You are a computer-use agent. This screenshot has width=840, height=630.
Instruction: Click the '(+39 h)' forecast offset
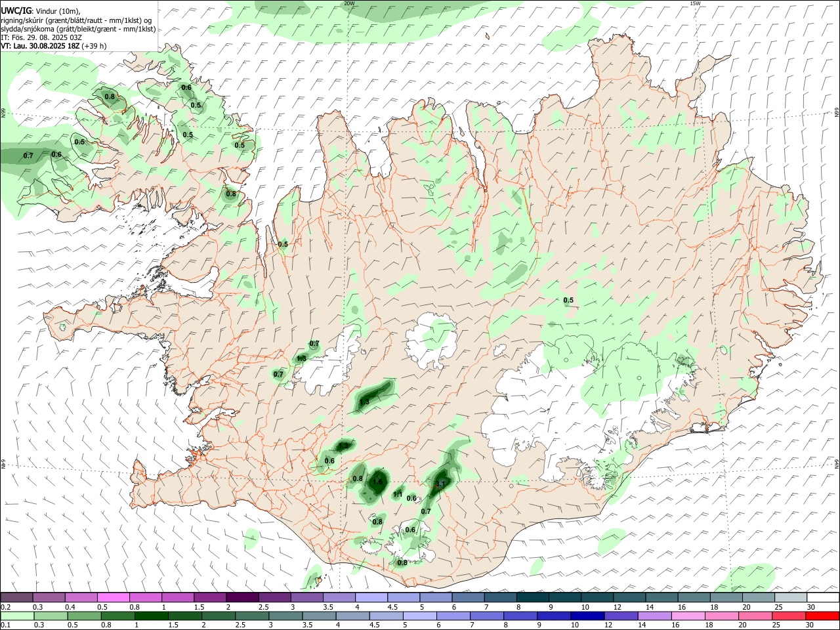click(x=94, y=46)
